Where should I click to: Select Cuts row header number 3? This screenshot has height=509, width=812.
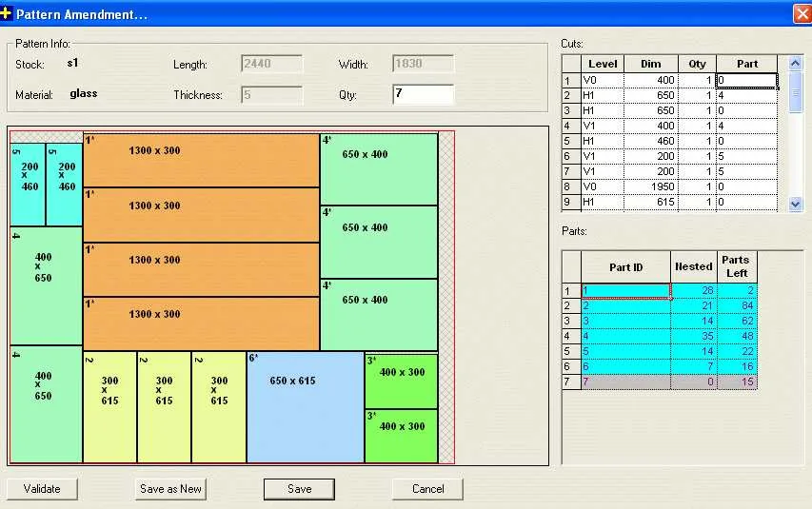click(x=571, y=110)
